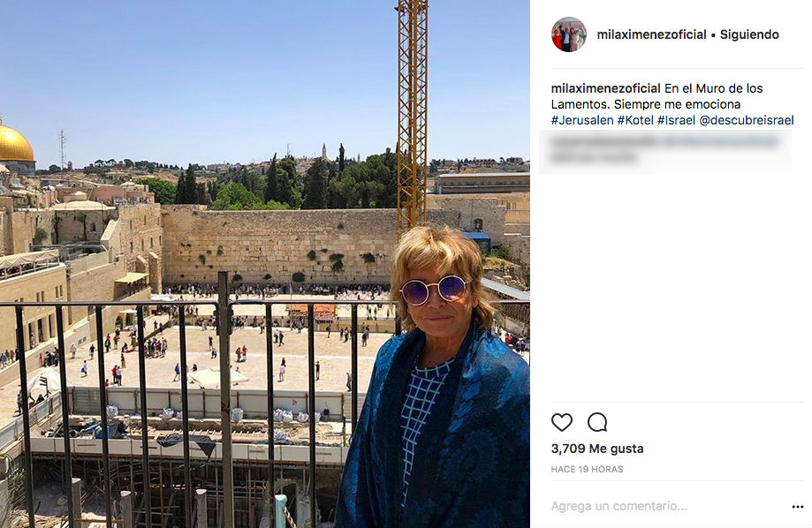Open the #Jerusalen hashtag

pos(582,121)
